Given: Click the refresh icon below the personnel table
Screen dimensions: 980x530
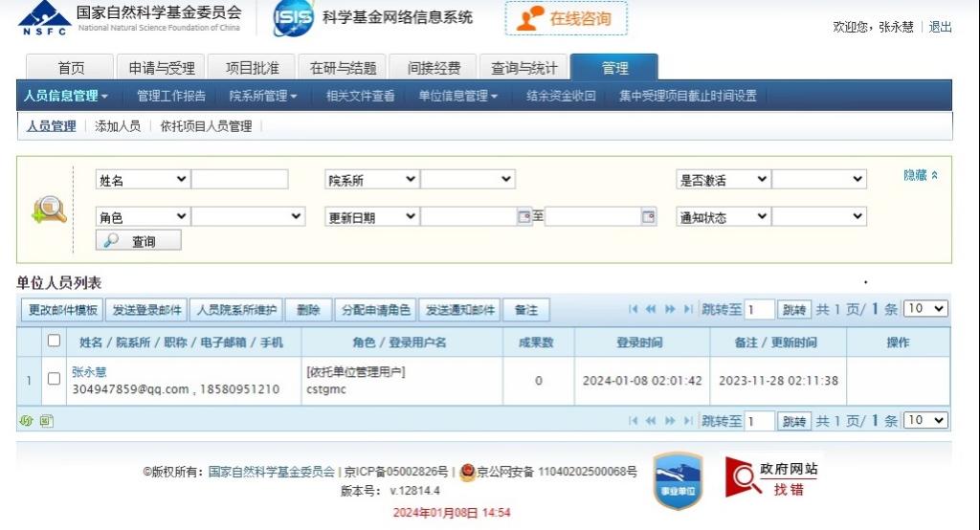Looking at the screenshot, I should tap(26, 421).
